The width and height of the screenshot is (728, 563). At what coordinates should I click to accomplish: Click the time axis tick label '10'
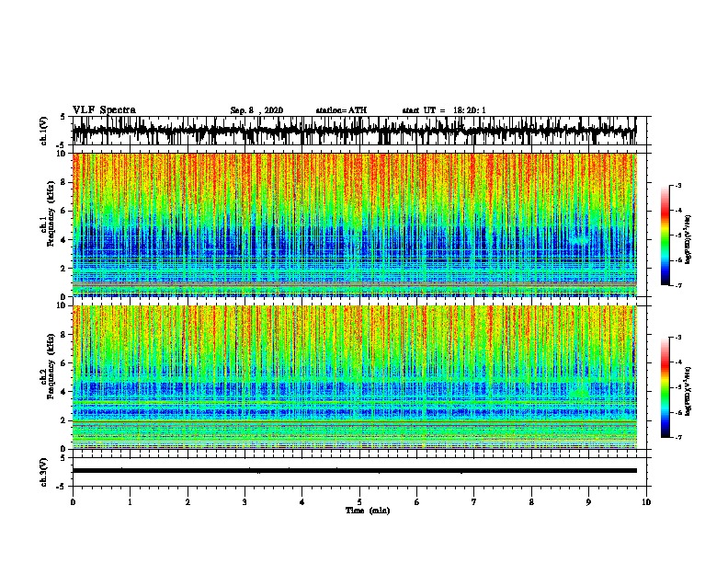[646, 502]
